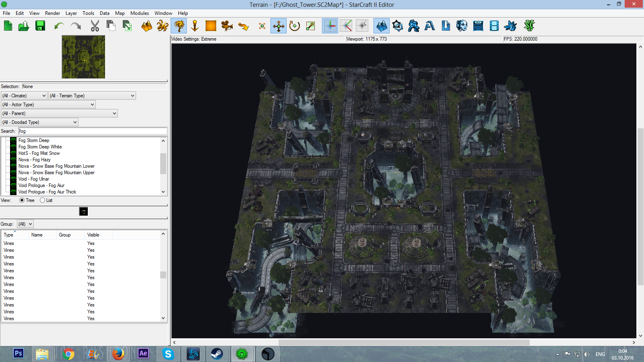Viewport: 644px width, 362px height.
Task: Switch to the Units layer creature icon
Action: tap(163, 26)
